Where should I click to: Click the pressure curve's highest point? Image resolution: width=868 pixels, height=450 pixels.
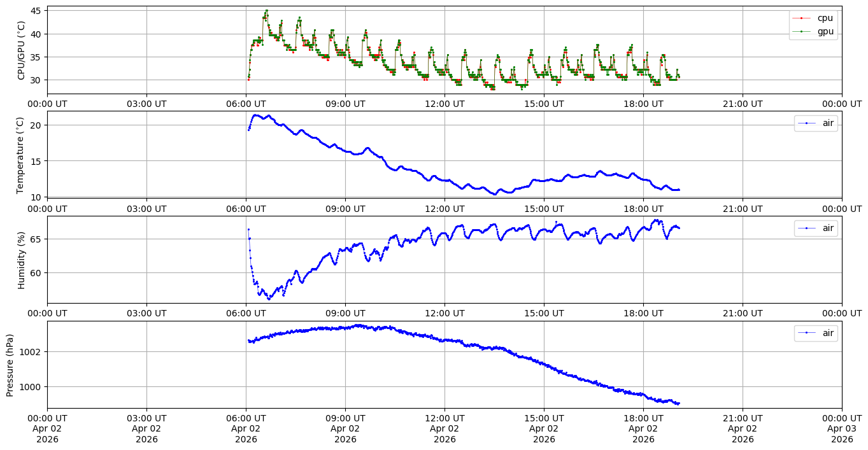[358, 325]
